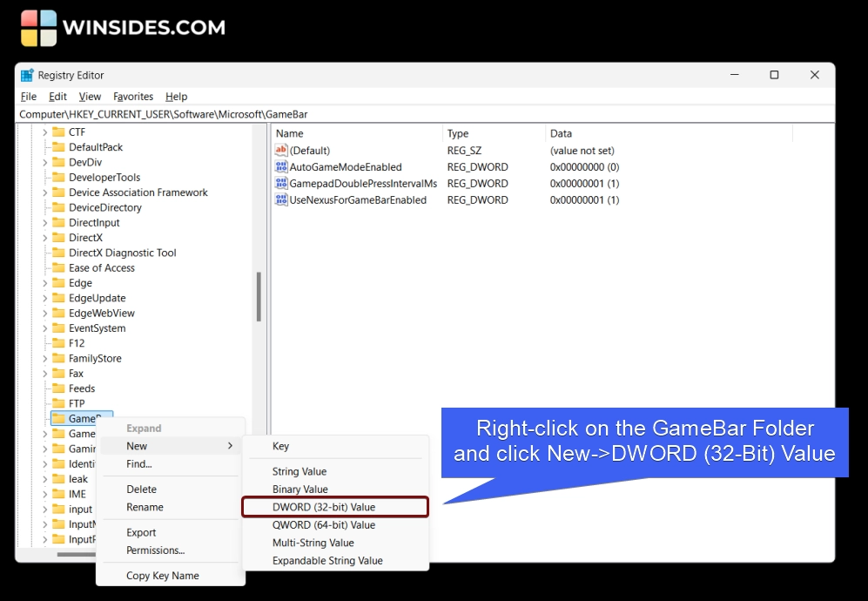Screen dimensions: 868x601
Task: Open the Edit menu
Action: tap(57, 97)
